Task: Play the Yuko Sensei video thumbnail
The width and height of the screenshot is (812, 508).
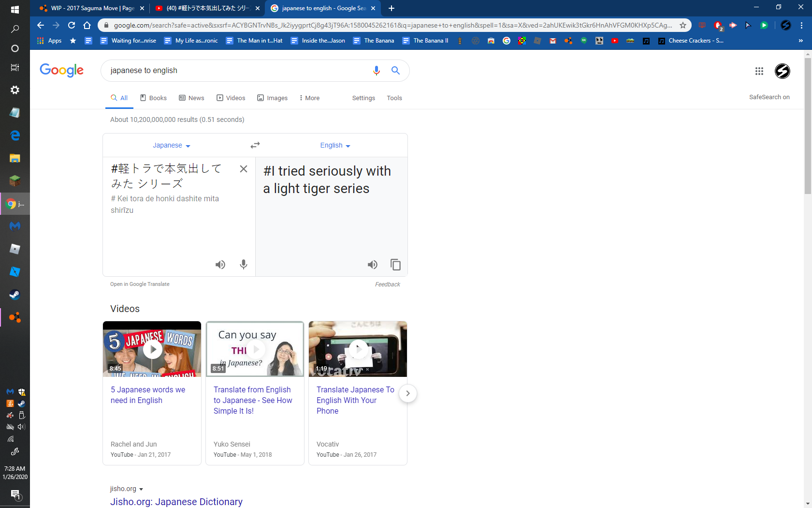Action: pyautogui.click(x=255, y=349)
